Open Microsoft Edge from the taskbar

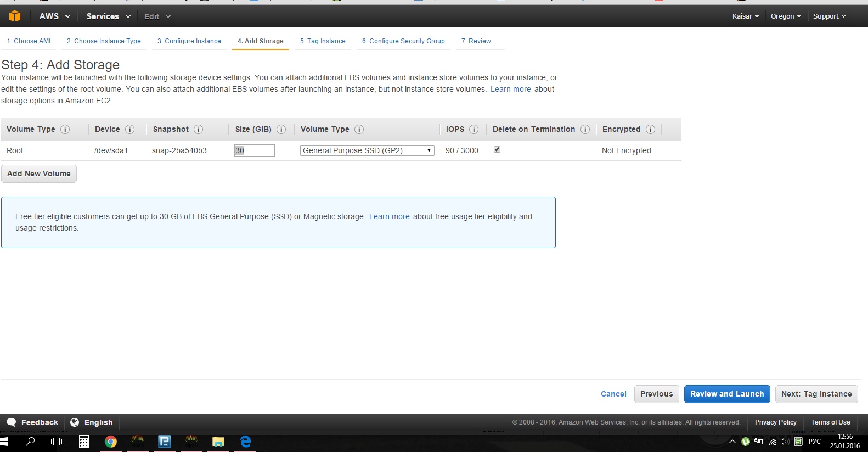coord(245,442)
